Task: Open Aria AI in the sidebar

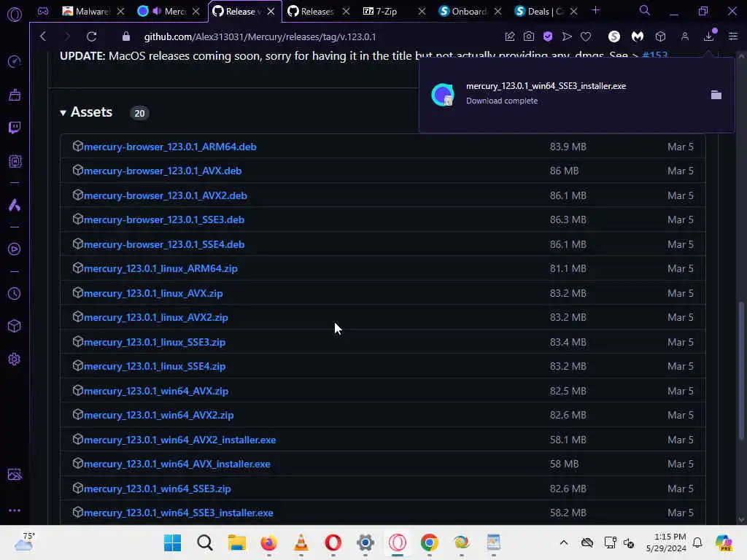Action: [x=15, y=205]
